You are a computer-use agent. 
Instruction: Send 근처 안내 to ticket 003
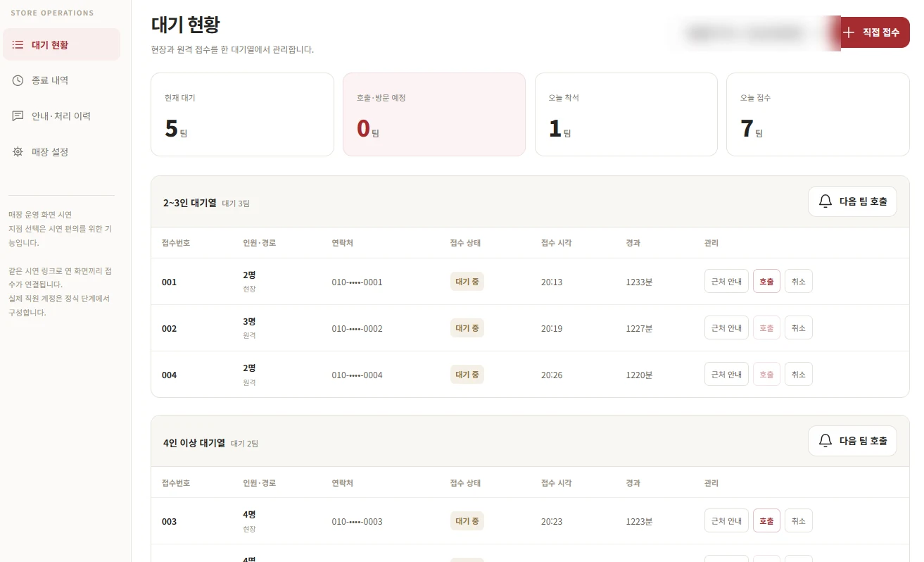726,521
